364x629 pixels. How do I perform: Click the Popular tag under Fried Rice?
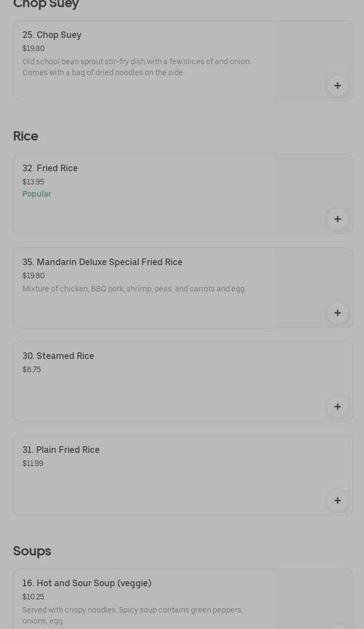(x=37, y=194)
